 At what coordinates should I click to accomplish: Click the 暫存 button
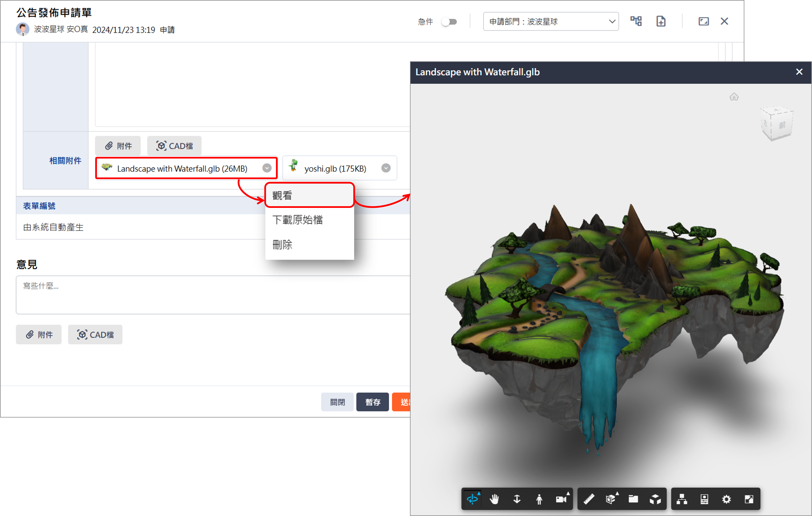click(373, 402)
